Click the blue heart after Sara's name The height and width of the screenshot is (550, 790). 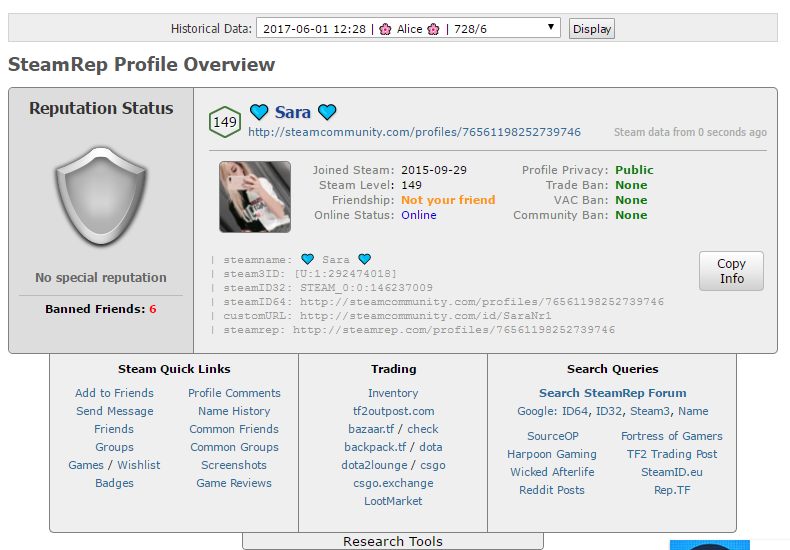coord(327,112)
